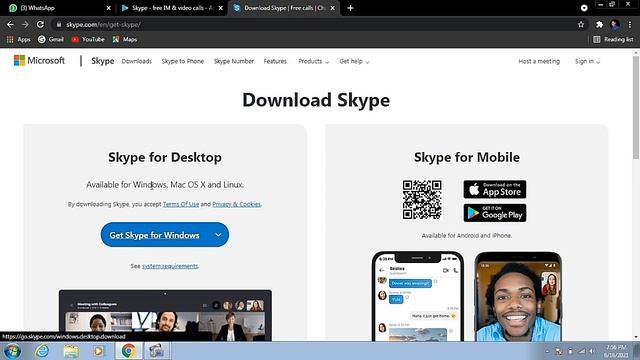Click Get Skype for Windows
Screen dimensions: 640x360
(x=154, y=235)
